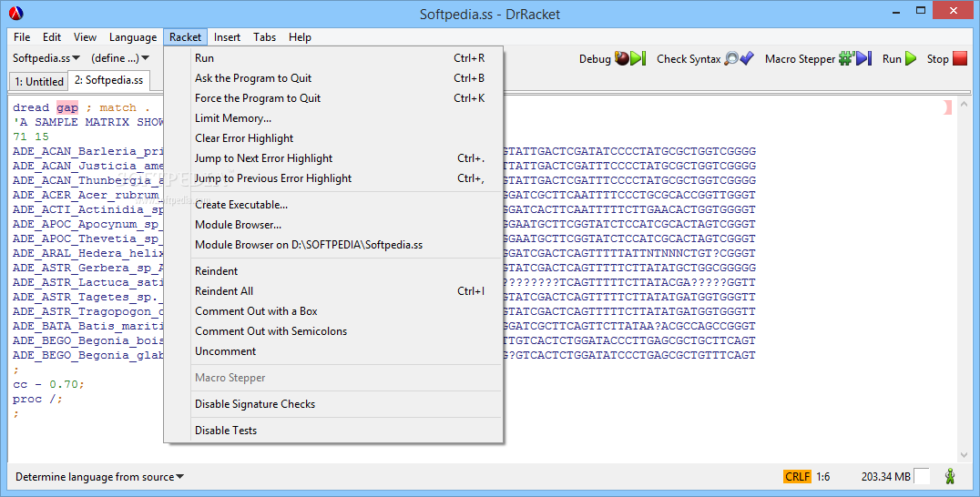Select Uncomment menu entry
Image resolution: width=980 pixels, height=497 pixels.
333,350
